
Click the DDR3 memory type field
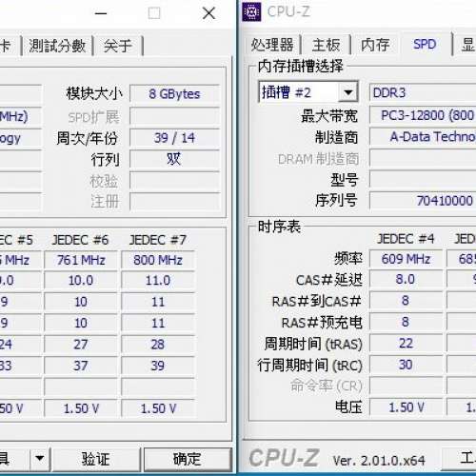click(423, 93)
